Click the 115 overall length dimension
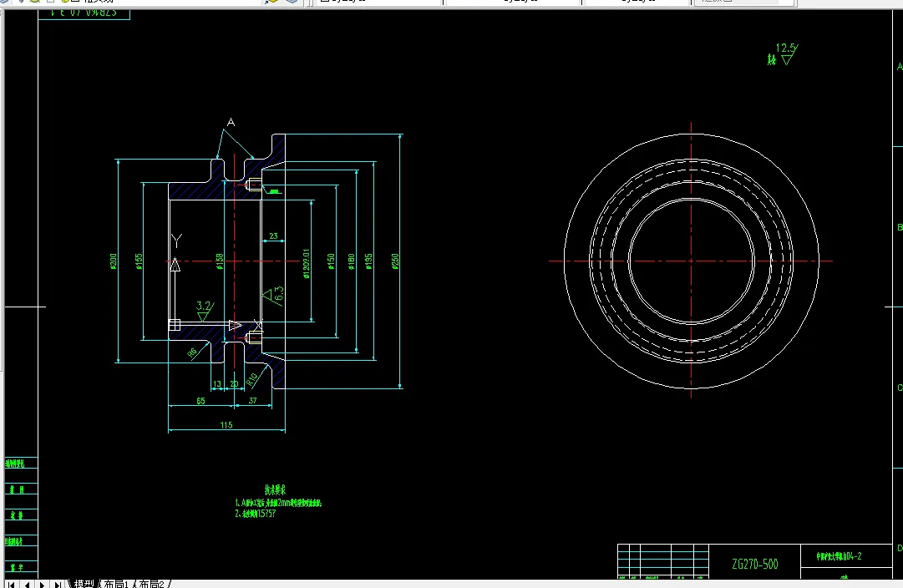903x588 pixels. pyautogui.click(x=226, y=425)
